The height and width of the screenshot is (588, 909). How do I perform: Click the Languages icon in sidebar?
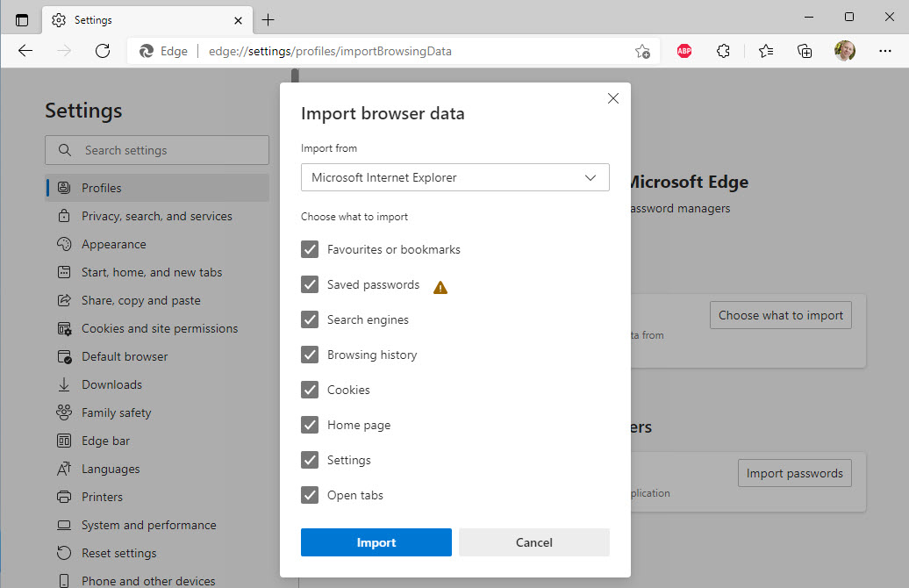[x=64, y=469]
